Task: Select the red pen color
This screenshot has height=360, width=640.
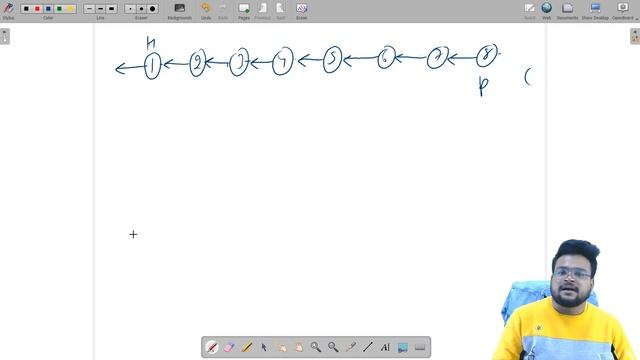Action: (x=37, y=9)
